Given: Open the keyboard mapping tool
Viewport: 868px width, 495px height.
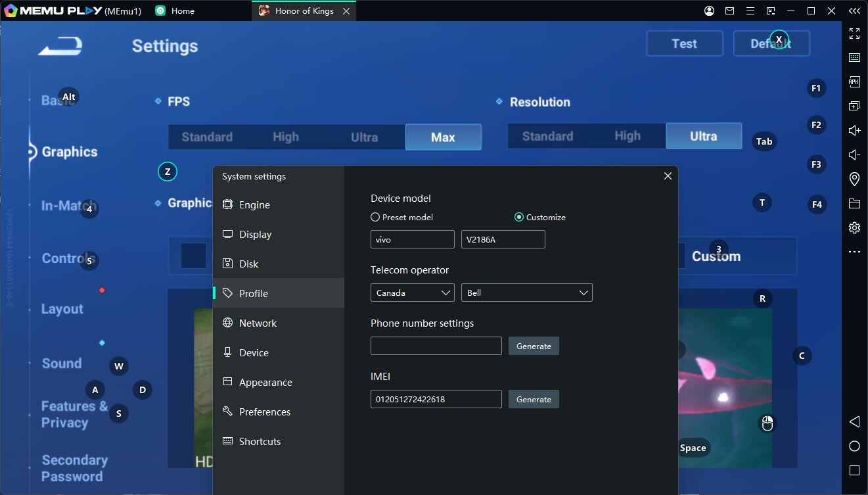Looking at the screenshot, I should 854,58.
